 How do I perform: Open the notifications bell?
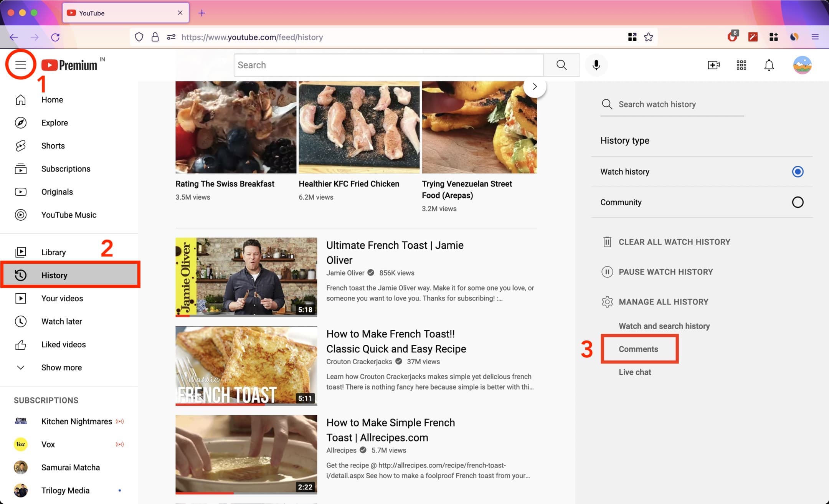tap(769, 65)
